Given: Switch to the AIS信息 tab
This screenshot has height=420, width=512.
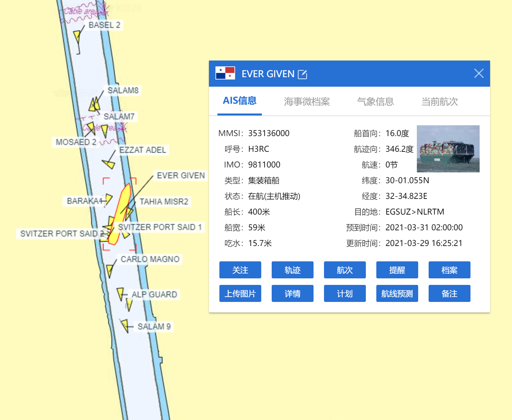Looking at the screenshot, I should (x=239, y=101).
